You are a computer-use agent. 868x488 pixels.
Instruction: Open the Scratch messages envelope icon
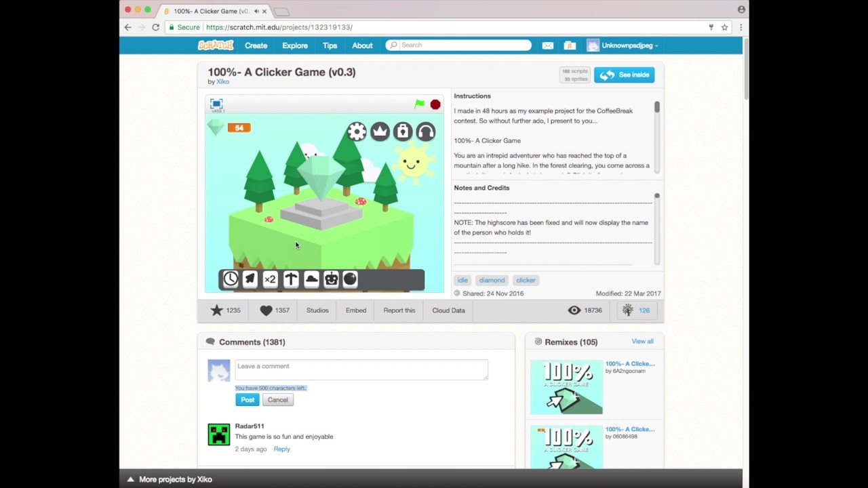point(548,45)
